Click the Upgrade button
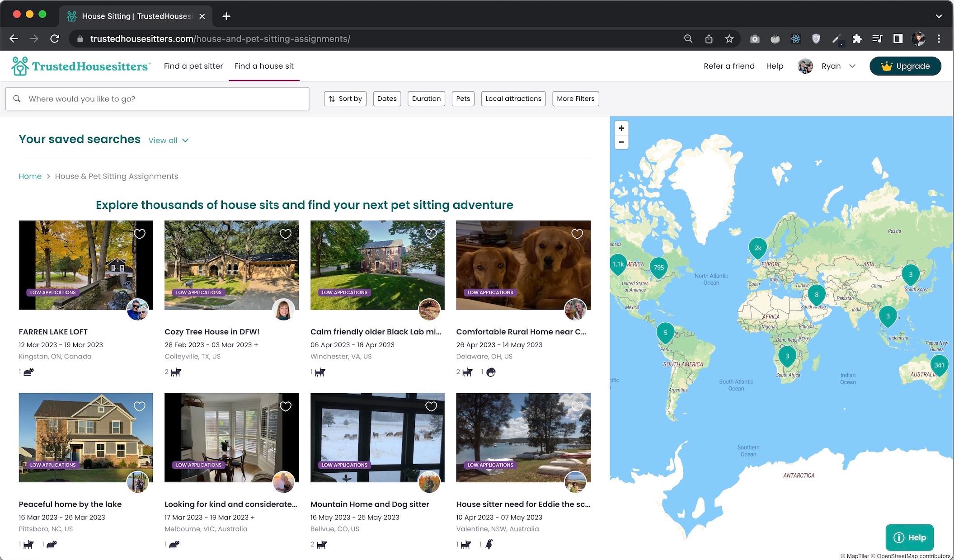Screen dimensions: 954x560 [905, 66]
